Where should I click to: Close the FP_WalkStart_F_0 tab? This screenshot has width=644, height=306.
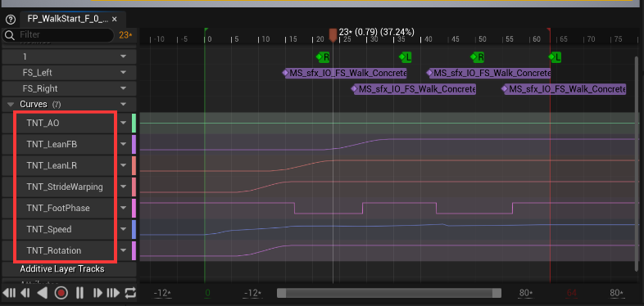tap(114, 20)
